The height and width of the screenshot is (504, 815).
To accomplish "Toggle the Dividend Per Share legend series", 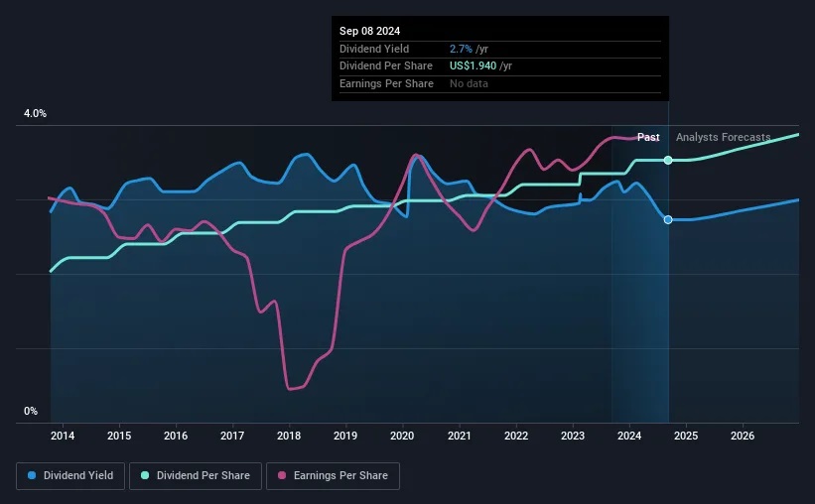I will pos(194,476).
